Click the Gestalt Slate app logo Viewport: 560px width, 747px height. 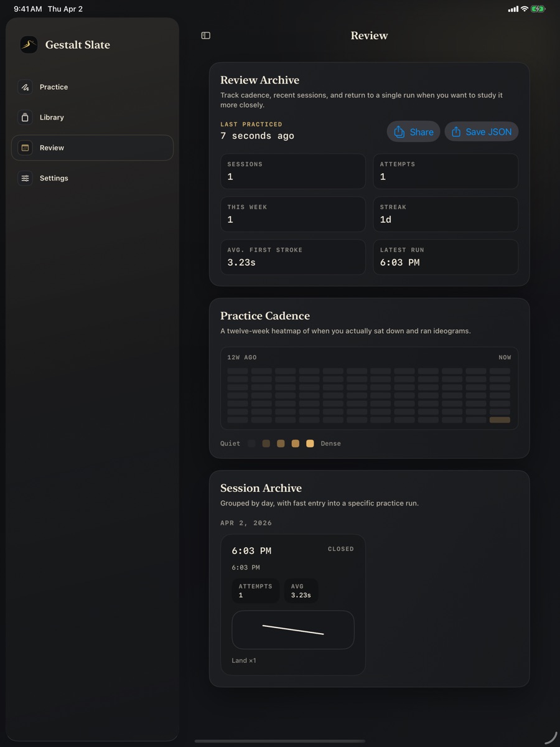(29, 45)
